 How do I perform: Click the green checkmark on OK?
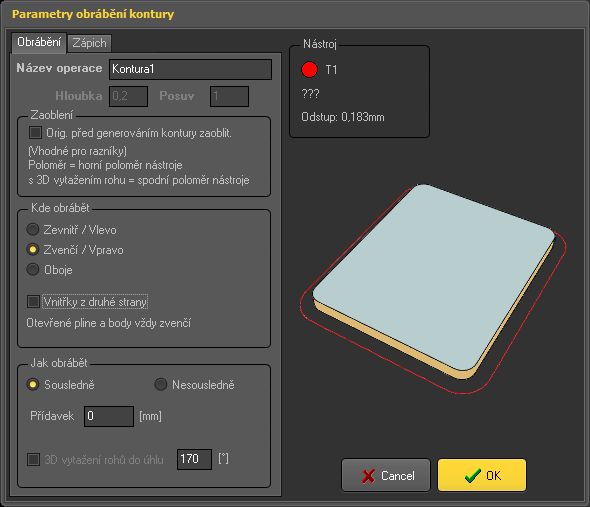pos(473,475)
